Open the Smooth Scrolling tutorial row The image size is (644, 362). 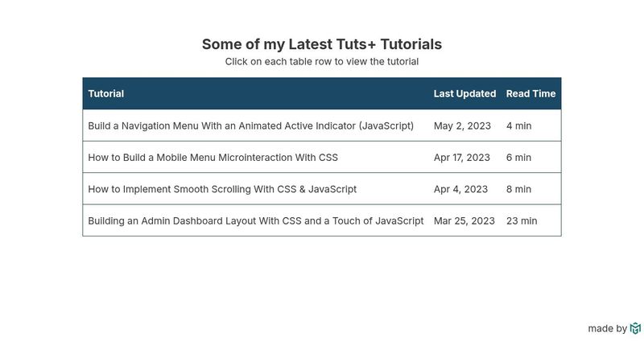(x=321, y=189)
